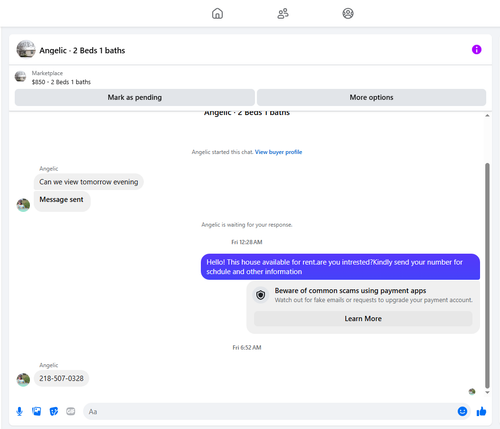Click Angelic's avatar beside Message sent bubble

tap(23, 205)
